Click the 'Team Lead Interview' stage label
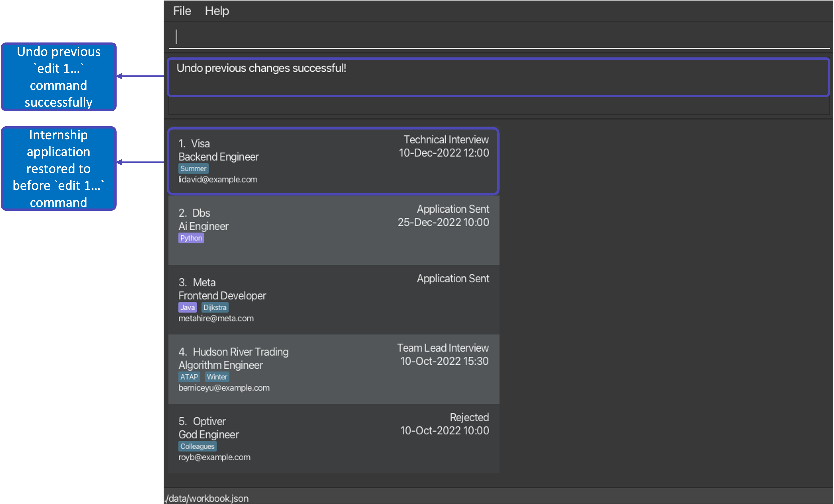The width and height of the screenshot is (834, 504). coord(443,348)
